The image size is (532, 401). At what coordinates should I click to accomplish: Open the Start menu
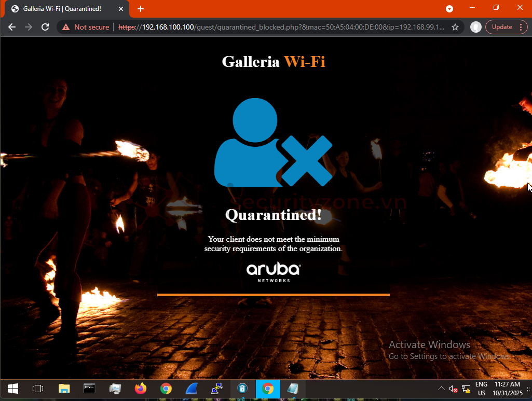pyautogui.click(x=12, y=389)
